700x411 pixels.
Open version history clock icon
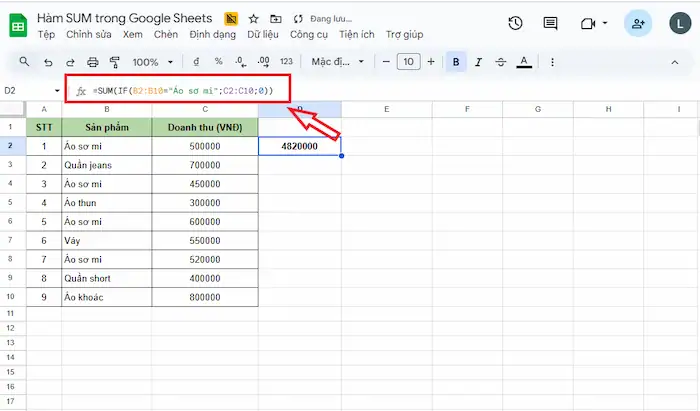coord(515,23)
